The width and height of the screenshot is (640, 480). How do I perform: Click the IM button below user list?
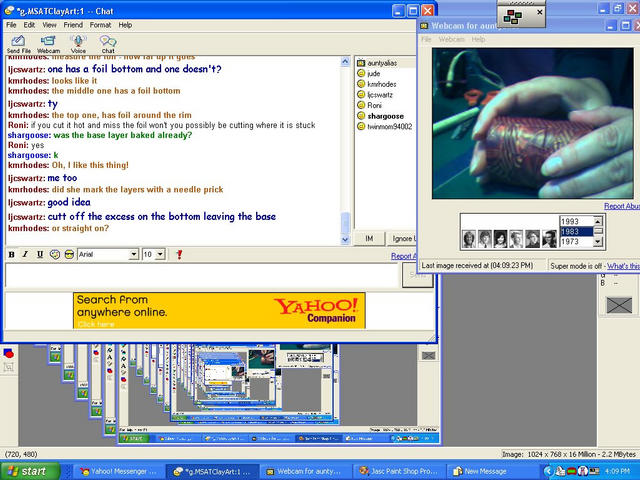369,238
